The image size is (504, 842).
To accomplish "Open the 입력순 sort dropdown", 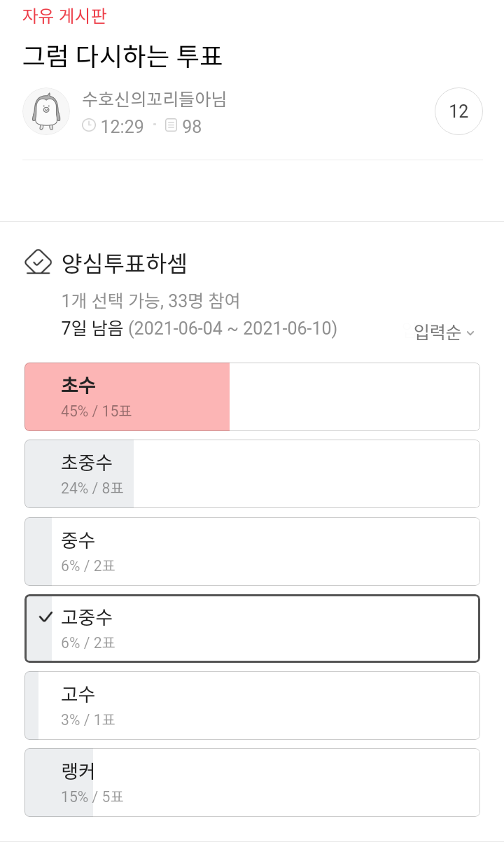I will (437, 333).
